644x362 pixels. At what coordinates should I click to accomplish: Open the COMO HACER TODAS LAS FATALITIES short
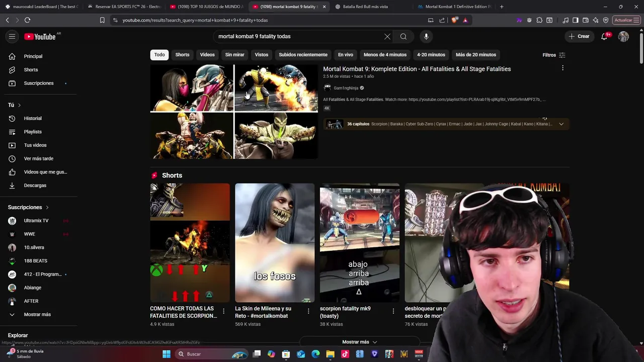click(190, 243)
